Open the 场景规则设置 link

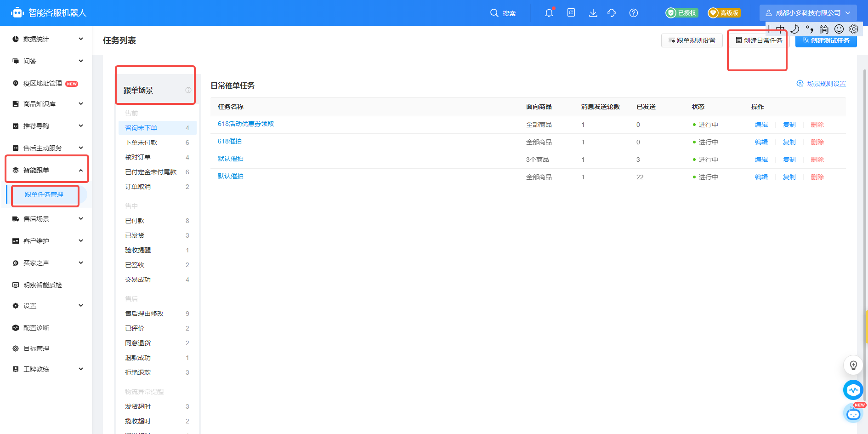click(x=821, y=84)
